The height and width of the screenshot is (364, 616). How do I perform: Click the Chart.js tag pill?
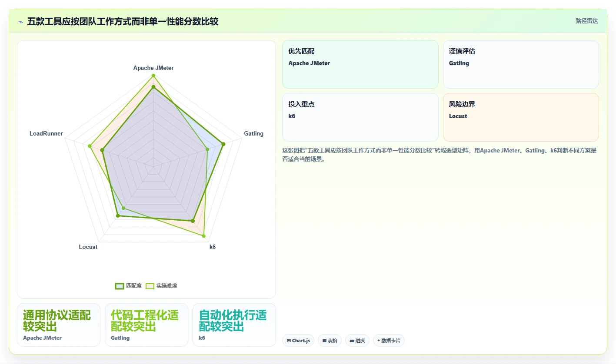tap(298, 341)
